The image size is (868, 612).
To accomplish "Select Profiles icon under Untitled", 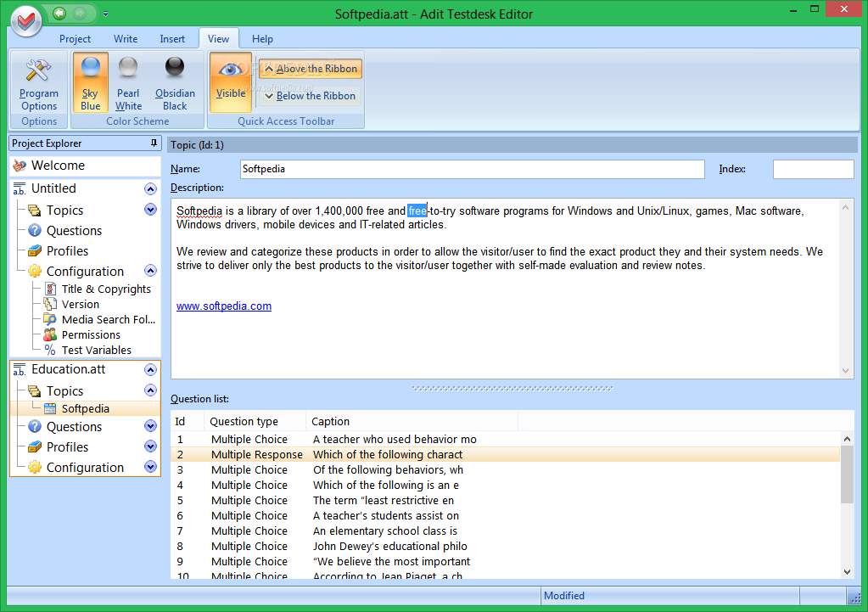I will pyautogui.click(x=34, y=251).
